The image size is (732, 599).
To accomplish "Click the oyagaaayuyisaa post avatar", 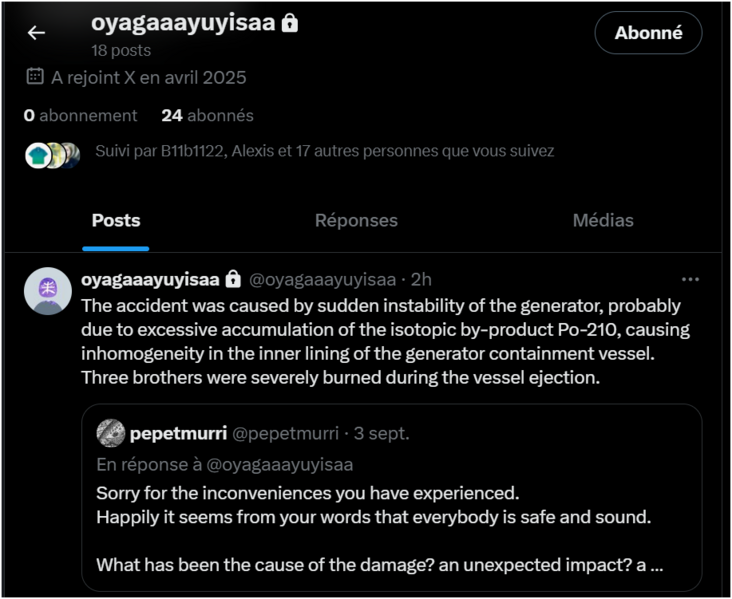I will tap(47, 291).
